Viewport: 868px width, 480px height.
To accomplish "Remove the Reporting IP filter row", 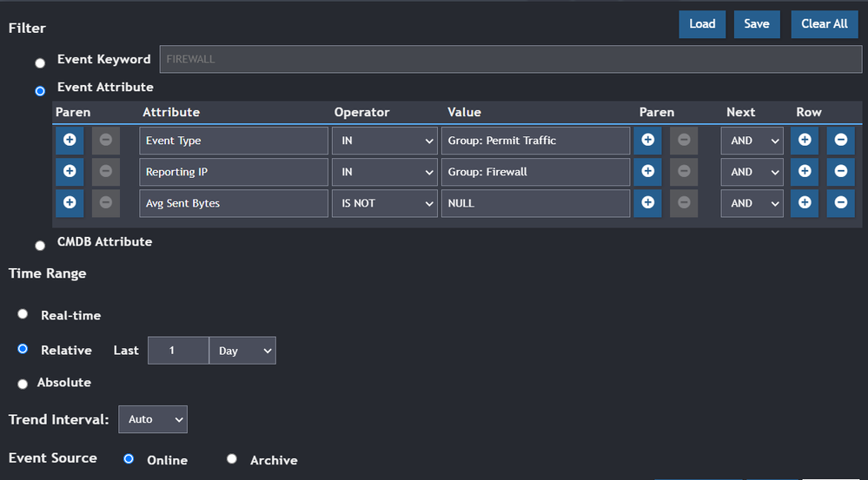I will tap(840, 172).
